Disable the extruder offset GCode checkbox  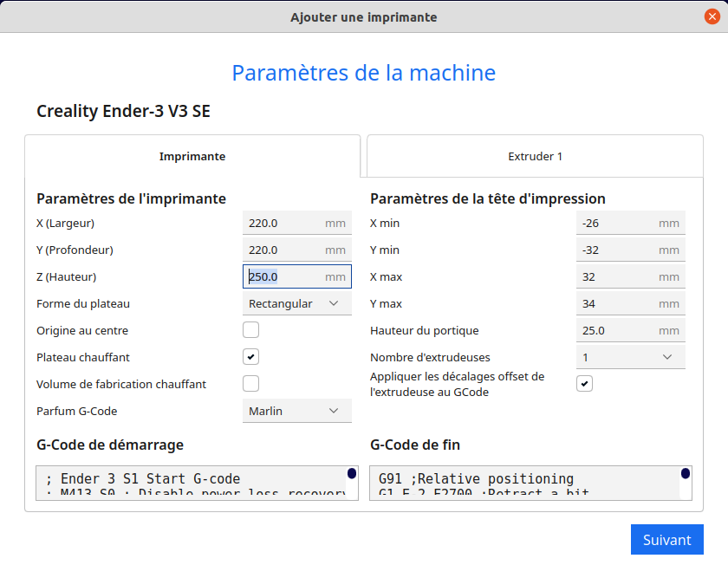point(585,384)
